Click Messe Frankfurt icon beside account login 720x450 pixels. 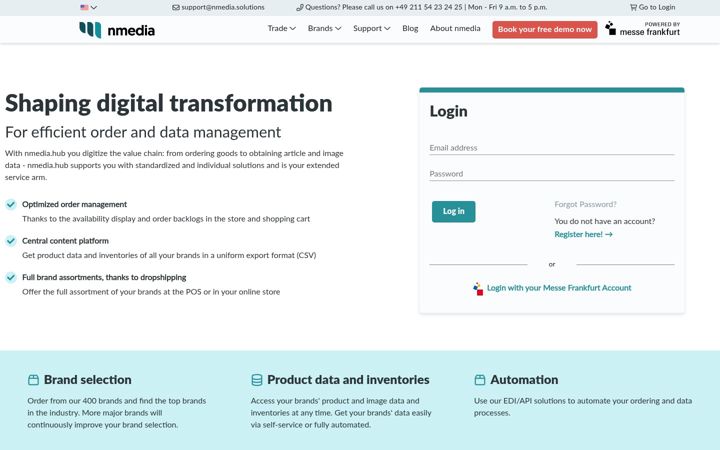pyautogui.click(x=478, y=288)
